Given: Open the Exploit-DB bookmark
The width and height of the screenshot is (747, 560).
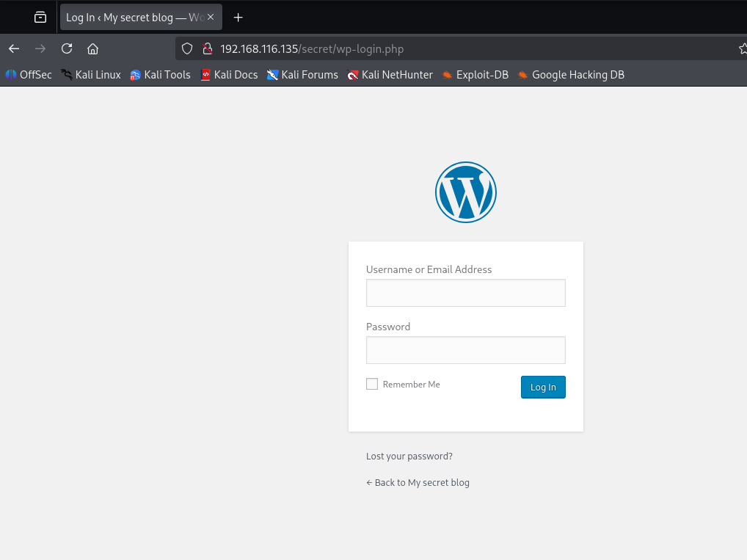Looking at the screenshot, I should pyautogui.click(x=475, y=75).
